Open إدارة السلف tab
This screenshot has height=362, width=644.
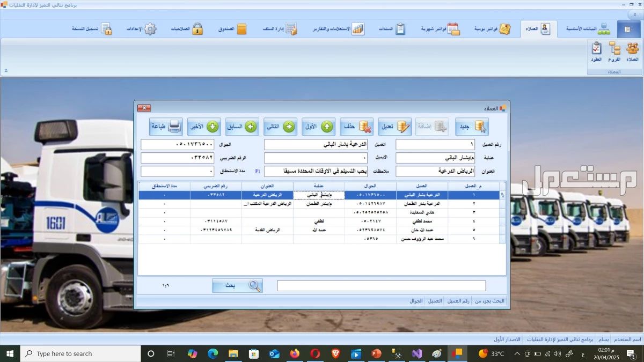click(280, 29)
